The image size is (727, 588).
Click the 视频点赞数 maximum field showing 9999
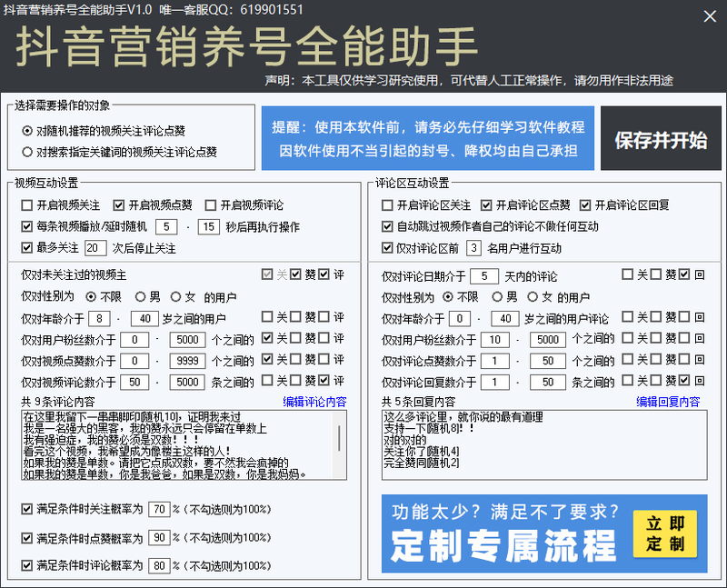click(x=187, y=361)
